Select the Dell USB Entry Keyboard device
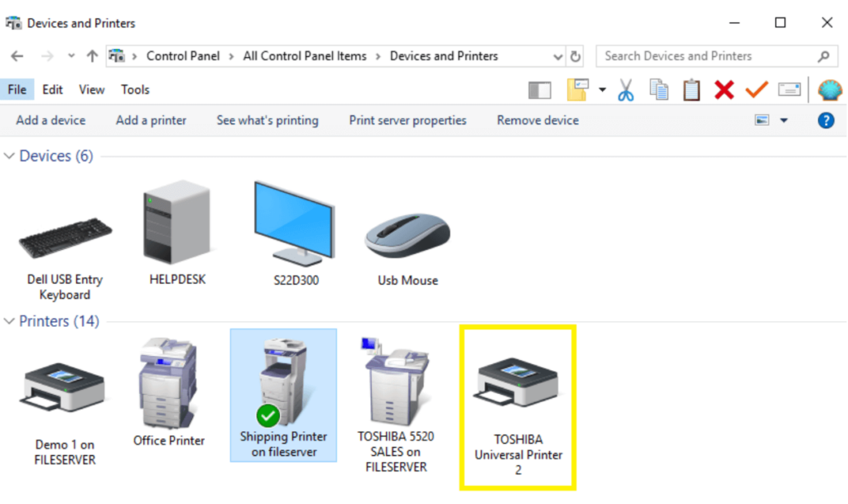 click(x=65, y=258)
